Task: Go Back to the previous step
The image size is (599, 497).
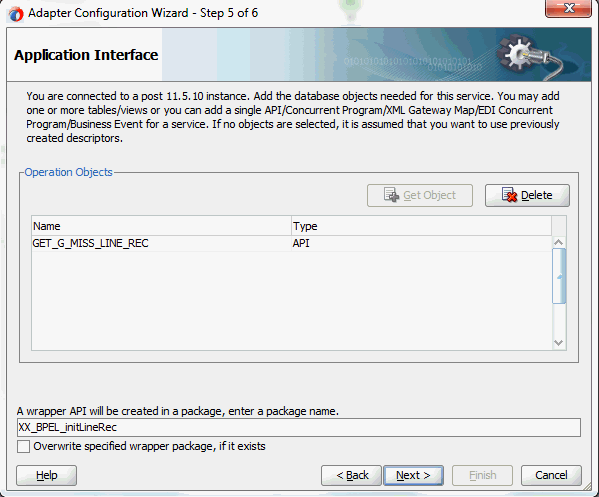Action: click(x=351, y=475)
